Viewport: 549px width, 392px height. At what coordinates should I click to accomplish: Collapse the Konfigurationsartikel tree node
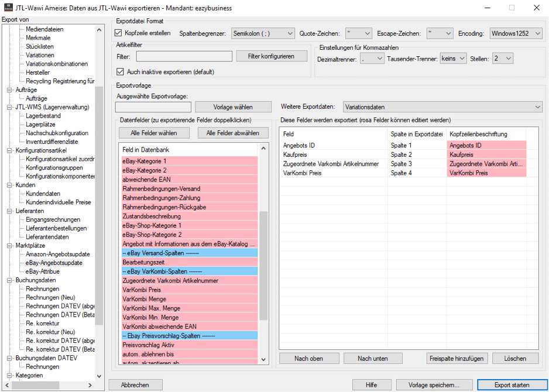coord(9,150)
